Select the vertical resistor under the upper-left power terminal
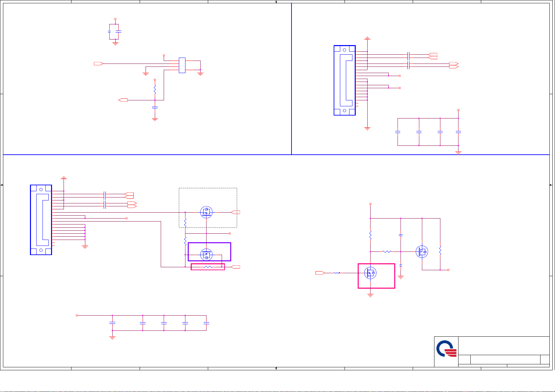555x392 pixels. (x=155, y=90)
